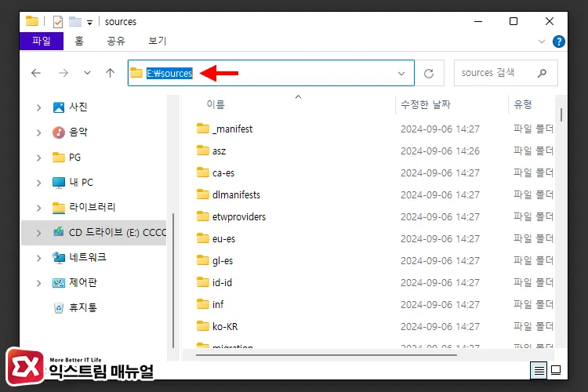
Task: Expand the 사진 tree node
Action: coord(38,107)
